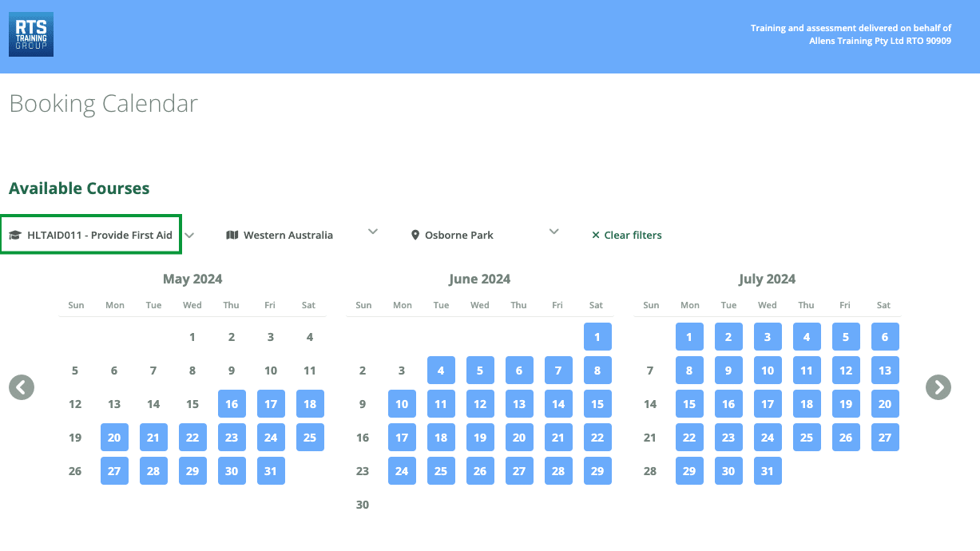980x551 pixels.
Task: Open the HLTAID011 course dropdown
Action: pyautogui.click(x=189, y=235)
